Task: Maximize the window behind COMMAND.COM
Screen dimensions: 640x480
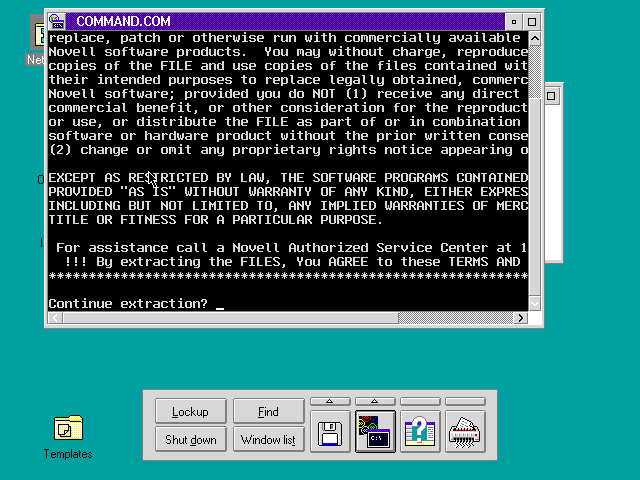Action: (551, 96)
